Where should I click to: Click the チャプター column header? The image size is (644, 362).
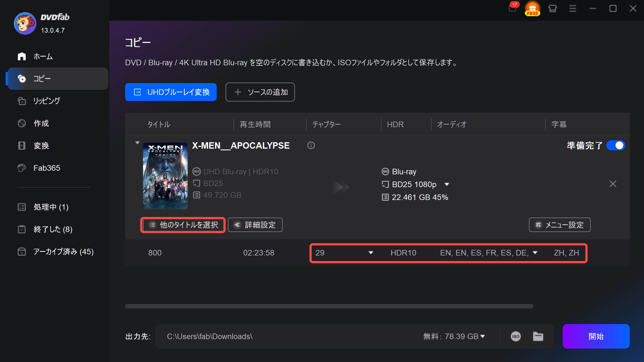(x=326, y=124)
